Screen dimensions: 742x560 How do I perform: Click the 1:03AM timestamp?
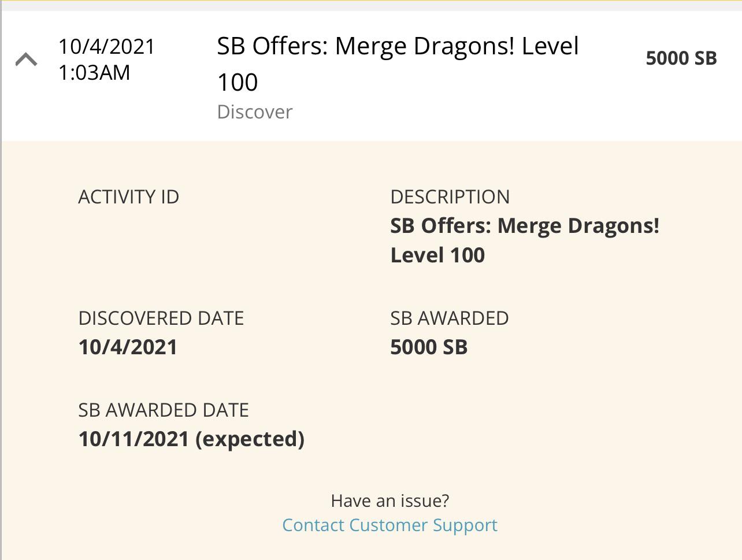94,72
